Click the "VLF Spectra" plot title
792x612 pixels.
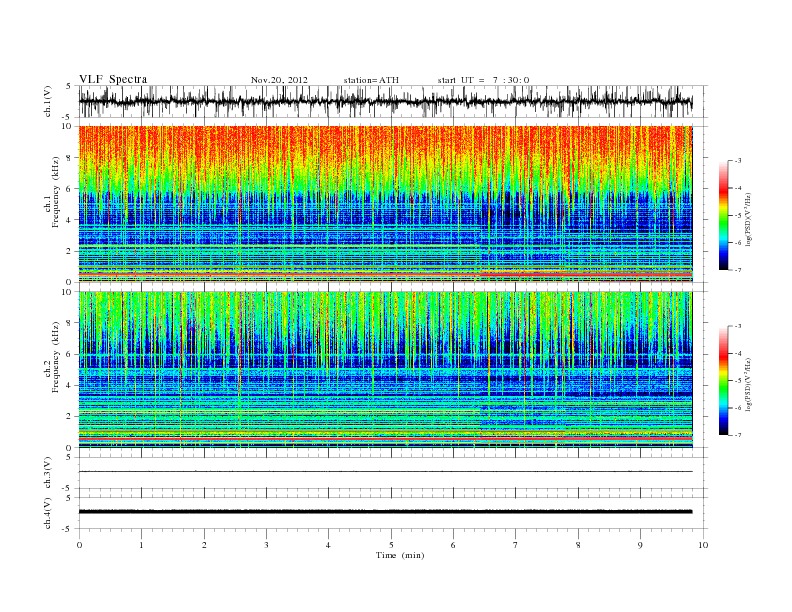pos(113,79)
